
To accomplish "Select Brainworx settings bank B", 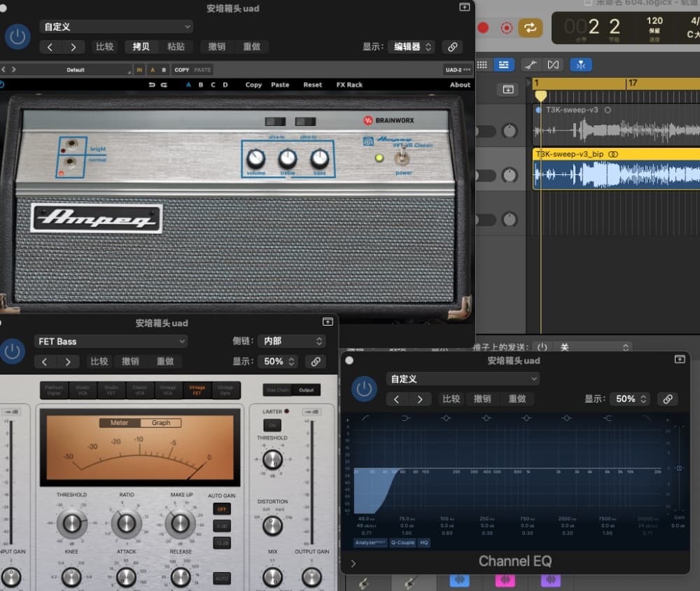I will 201,85.
